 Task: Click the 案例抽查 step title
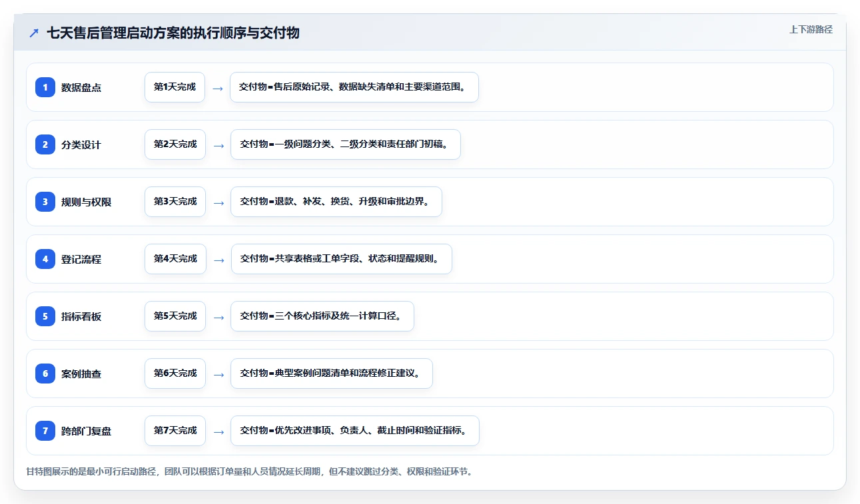[x=81, y=374]
